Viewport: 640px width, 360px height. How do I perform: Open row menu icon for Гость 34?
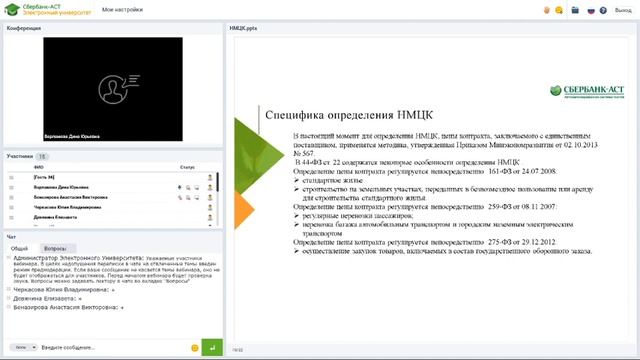coord(11,178)
